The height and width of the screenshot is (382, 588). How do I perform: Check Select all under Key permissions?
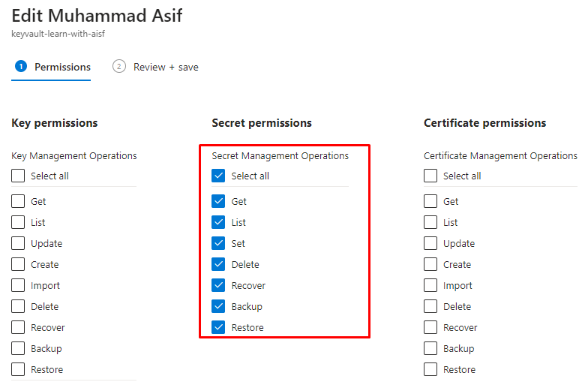(x=18, y=176)
